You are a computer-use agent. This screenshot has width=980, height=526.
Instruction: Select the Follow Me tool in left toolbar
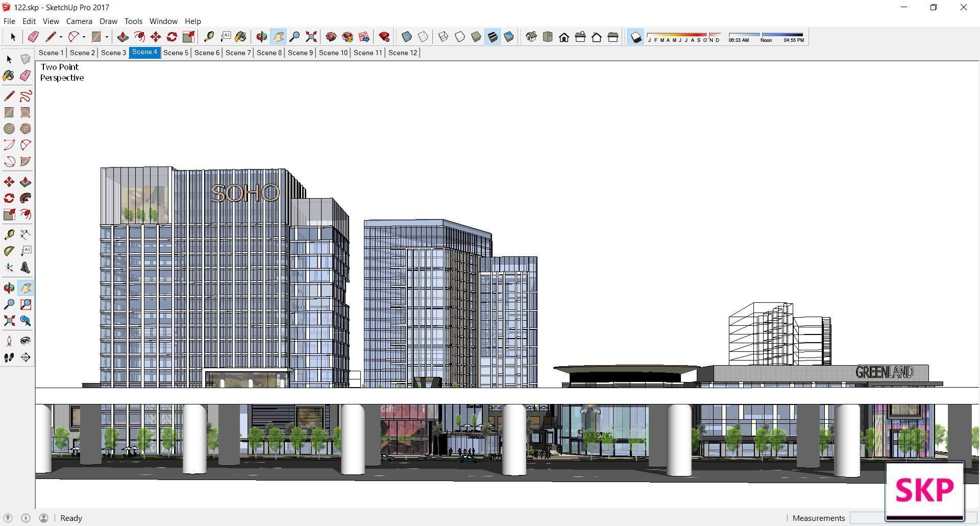tap(26, 198)
